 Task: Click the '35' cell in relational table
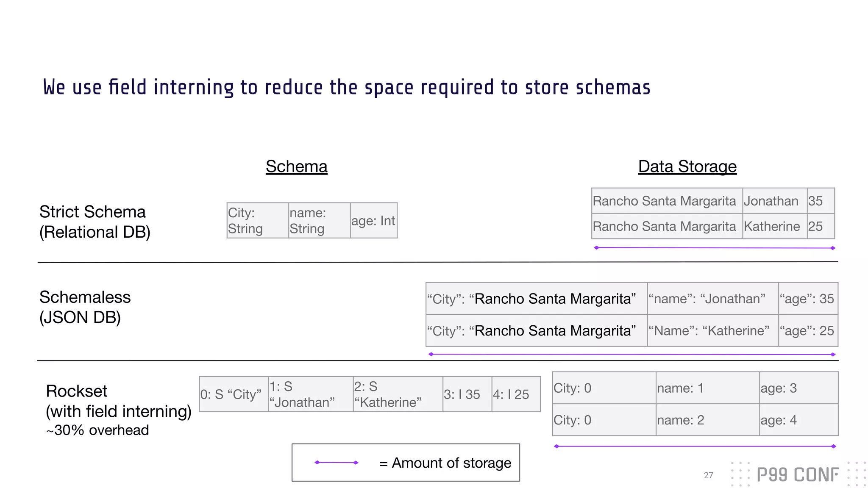821,201
